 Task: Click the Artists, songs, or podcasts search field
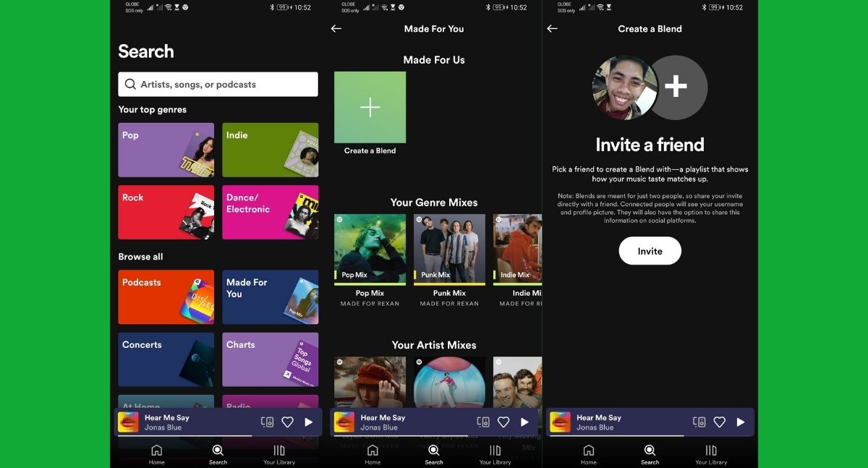tap(218, 85)
